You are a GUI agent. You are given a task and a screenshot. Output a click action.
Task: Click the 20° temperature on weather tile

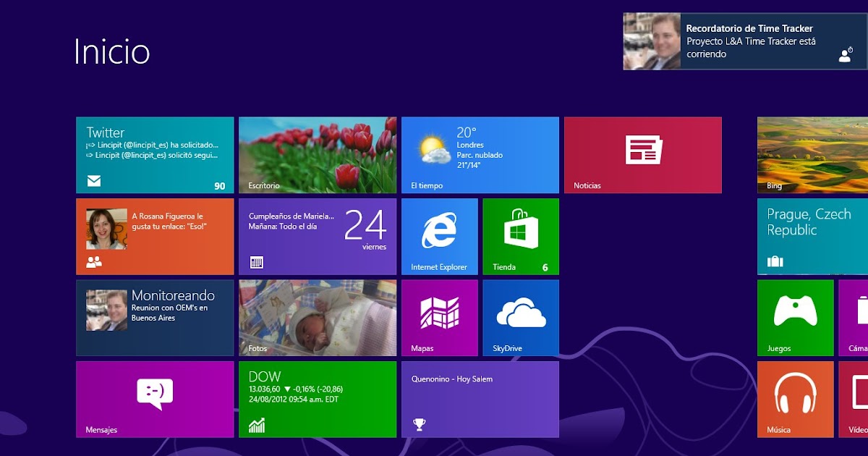[x=467, y=132]
